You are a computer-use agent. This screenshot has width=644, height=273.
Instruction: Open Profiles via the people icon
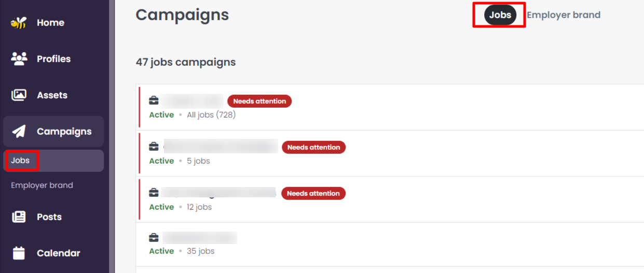(x=19, y=59)
